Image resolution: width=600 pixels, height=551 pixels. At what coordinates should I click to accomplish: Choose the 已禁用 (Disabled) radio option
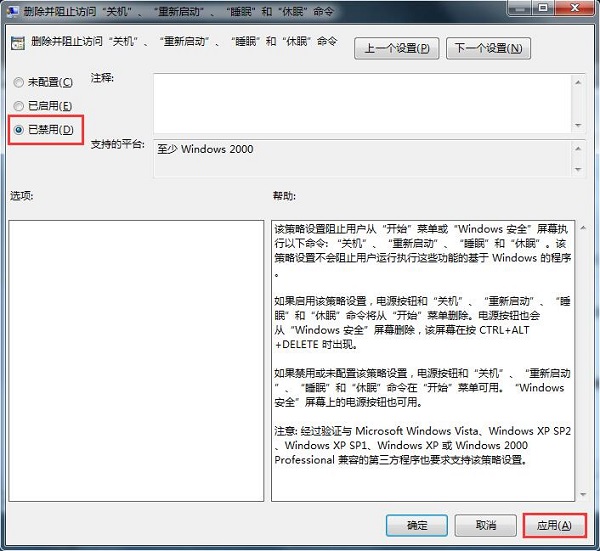(x=18, y=130)
